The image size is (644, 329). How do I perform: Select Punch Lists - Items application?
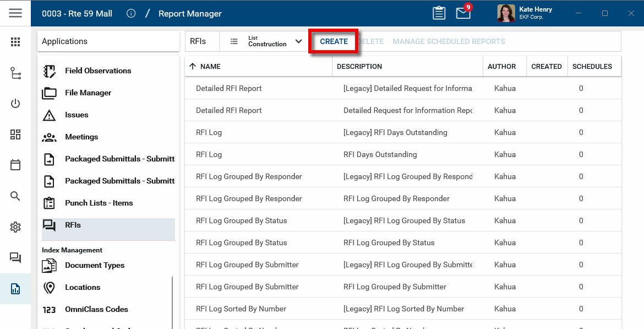[x=99, y=203]
